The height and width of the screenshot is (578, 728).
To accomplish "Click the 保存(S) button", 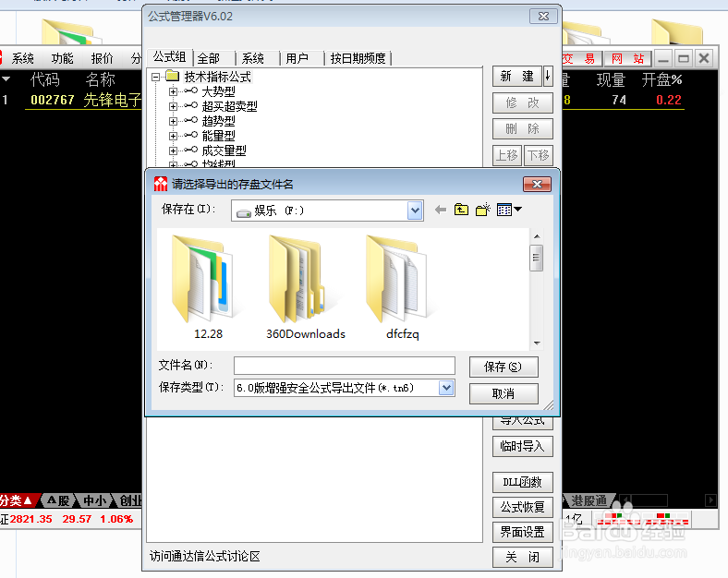I will 504,367.
